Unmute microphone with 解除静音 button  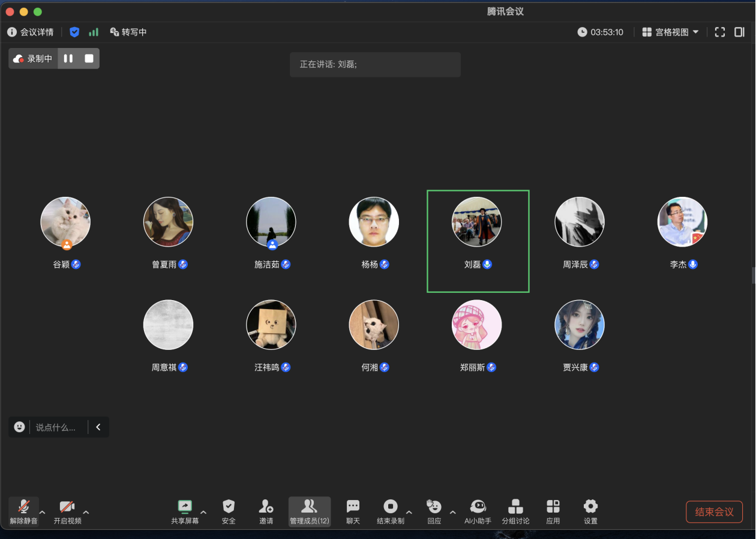(23, 507)
